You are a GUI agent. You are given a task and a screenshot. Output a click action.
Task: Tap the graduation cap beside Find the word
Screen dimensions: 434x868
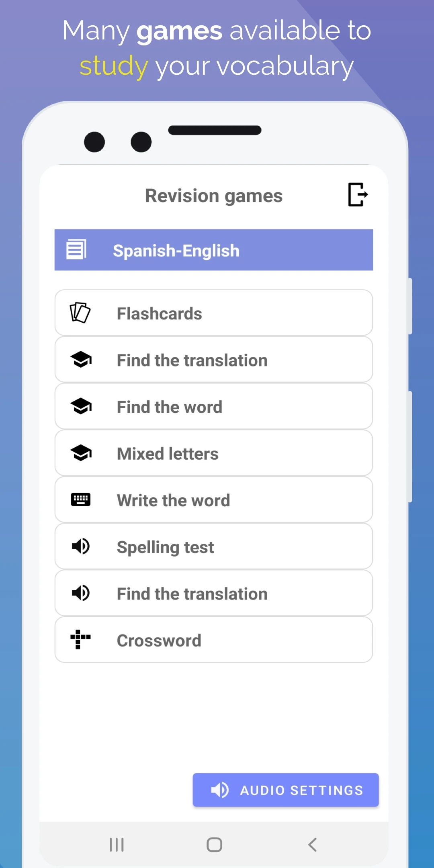pyautogui.click(x=81, y=406)
